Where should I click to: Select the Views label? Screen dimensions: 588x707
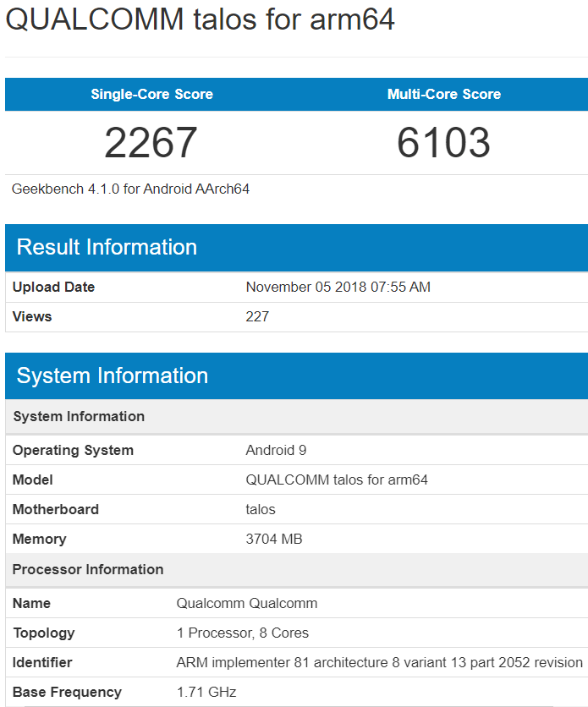point(32,316)
